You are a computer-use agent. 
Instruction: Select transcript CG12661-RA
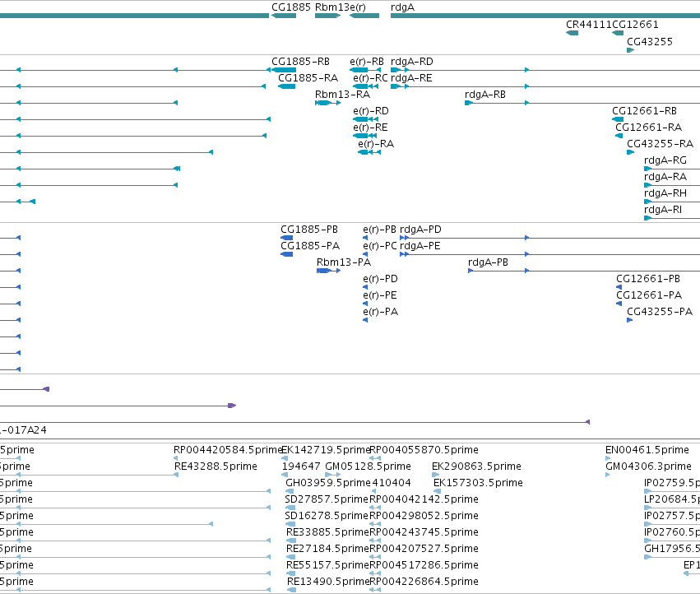(x=648, y=128)
